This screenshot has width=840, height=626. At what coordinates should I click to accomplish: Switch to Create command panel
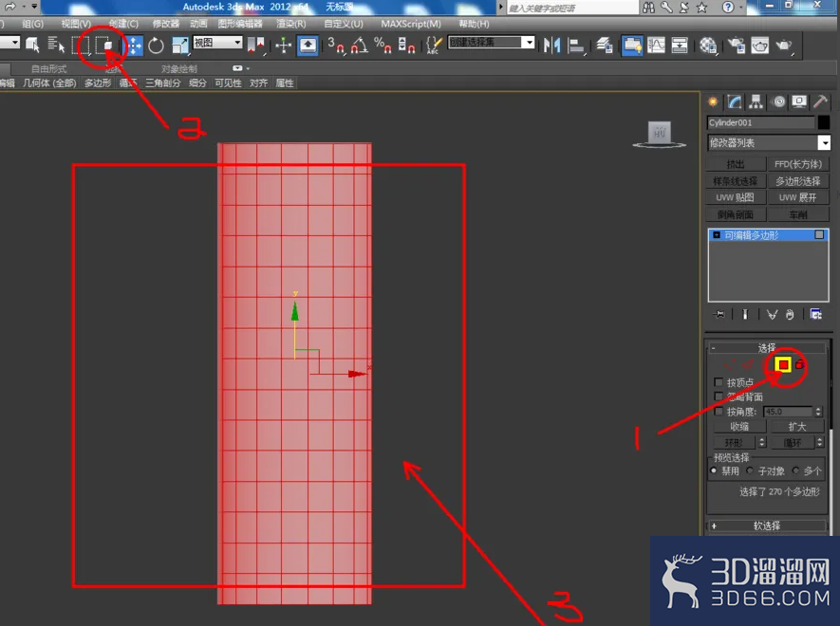point(713,101)
